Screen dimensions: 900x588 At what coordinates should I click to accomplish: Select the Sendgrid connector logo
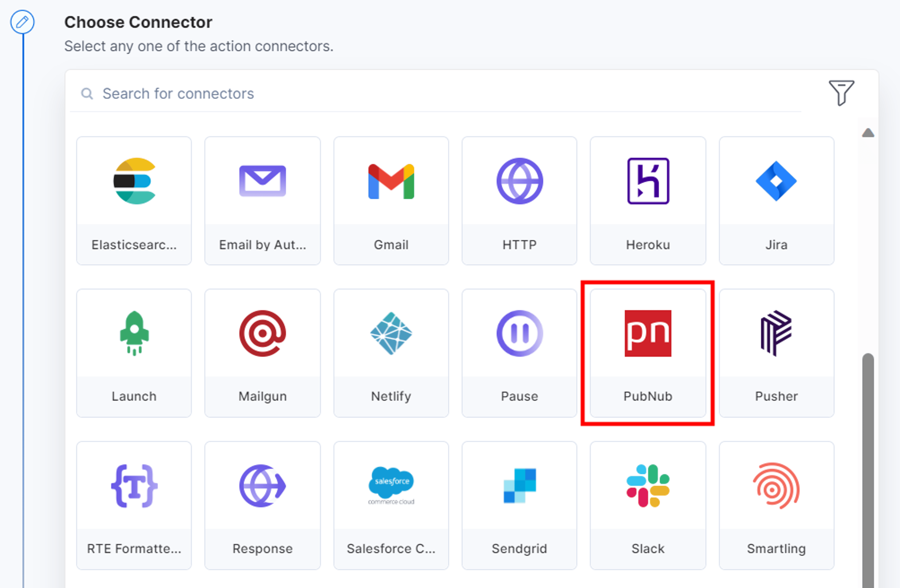(520, 486)
